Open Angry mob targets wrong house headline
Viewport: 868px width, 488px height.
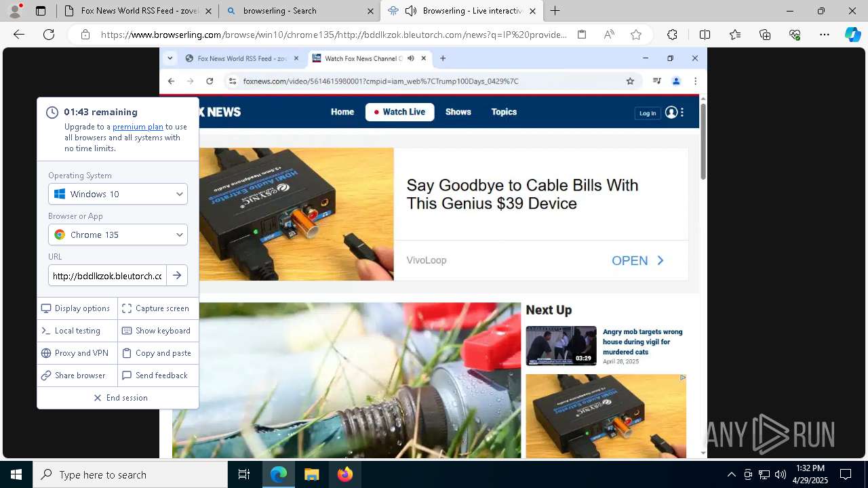click(x=643, y=342)
